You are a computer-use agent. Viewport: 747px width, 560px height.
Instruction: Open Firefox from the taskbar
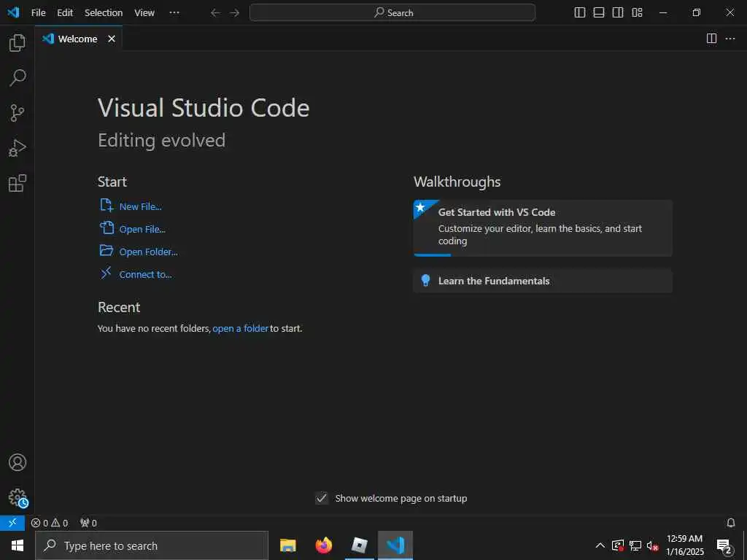click(x=323, y=545)
